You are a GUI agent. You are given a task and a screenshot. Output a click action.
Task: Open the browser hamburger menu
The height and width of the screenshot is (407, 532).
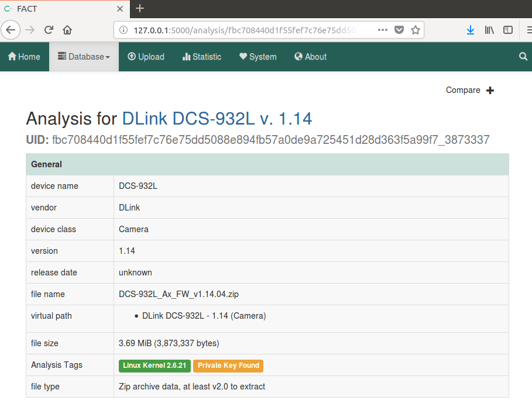[x=529, y=30]
